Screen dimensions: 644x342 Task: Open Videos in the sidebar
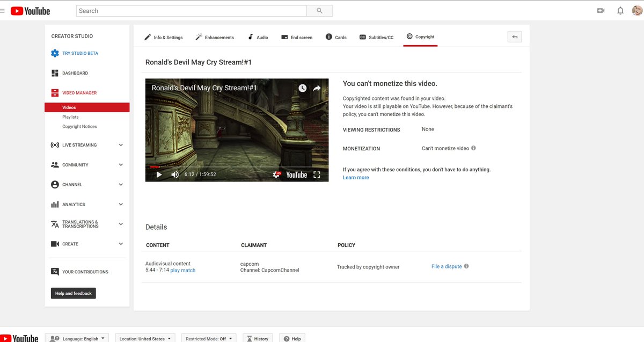(87, 107)
